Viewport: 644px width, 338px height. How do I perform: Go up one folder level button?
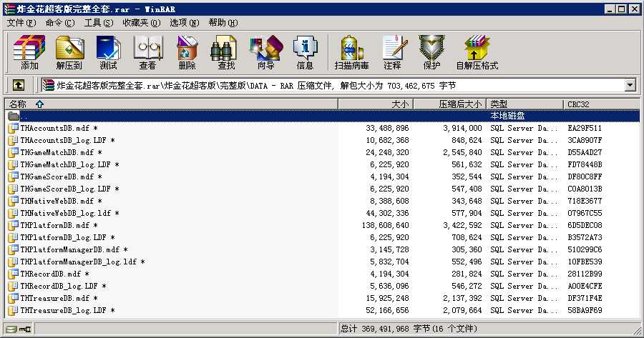pos(18,85)
